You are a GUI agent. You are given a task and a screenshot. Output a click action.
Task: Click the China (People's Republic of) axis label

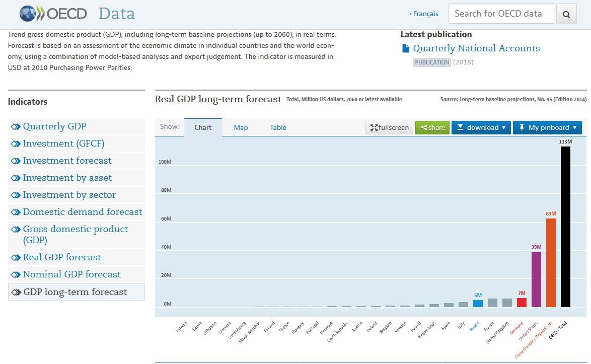point(534,339)
